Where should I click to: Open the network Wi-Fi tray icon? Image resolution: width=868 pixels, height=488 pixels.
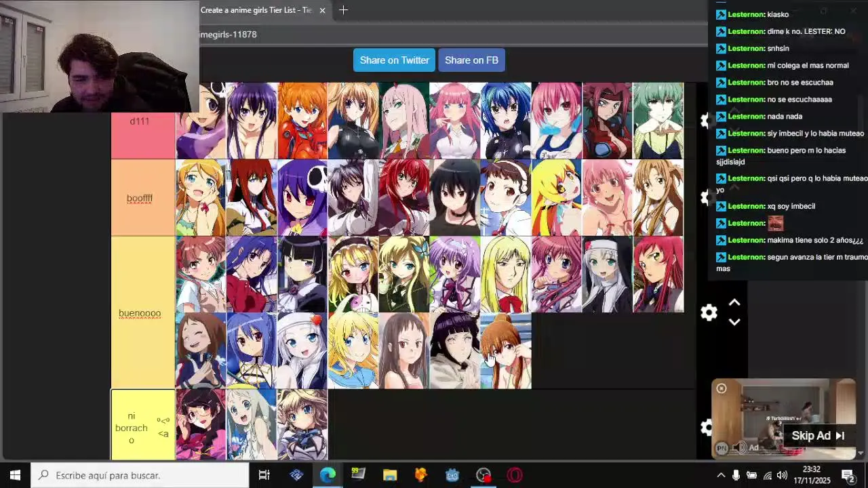pyautogui.click(x=767, y=475)
